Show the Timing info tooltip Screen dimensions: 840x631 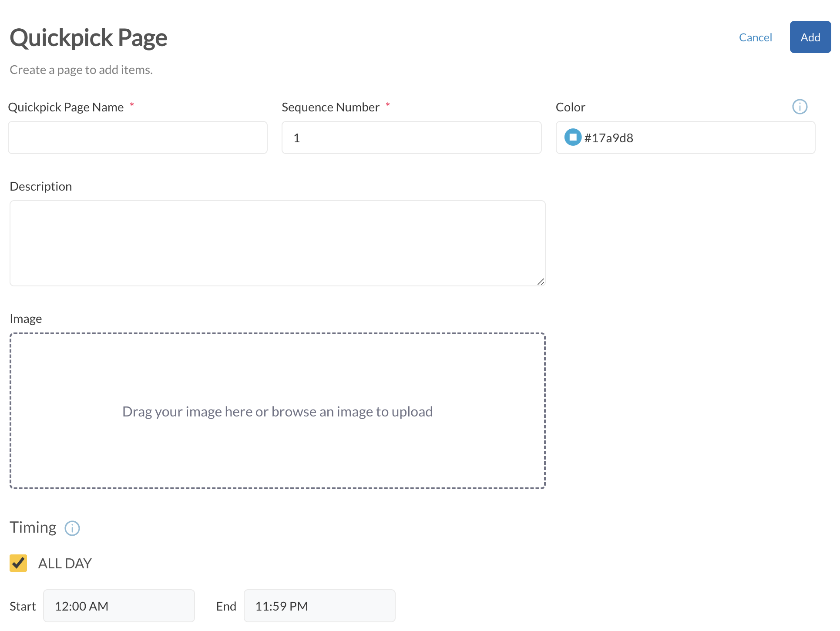point(72,528)
